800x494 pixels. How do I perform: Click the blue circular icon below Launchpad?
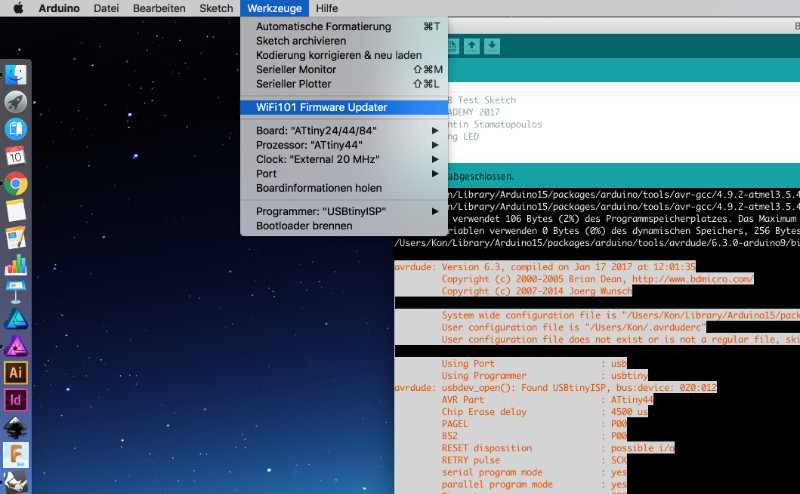click(16, 129)
